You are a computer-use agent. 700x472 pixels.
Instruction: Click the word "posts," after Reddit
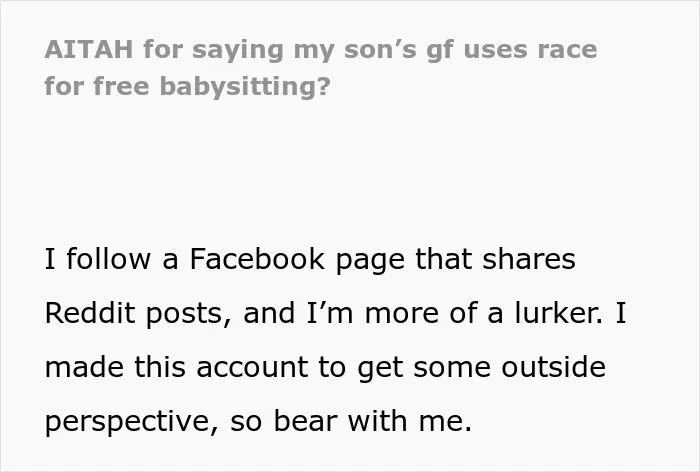point(188,313)
